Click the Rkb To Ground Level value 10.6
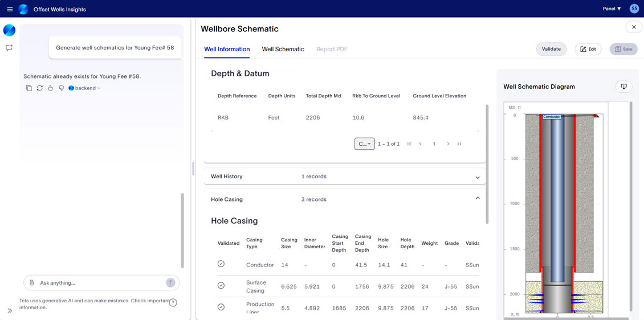Screen dimensions: 644x320 click(358, 118)
